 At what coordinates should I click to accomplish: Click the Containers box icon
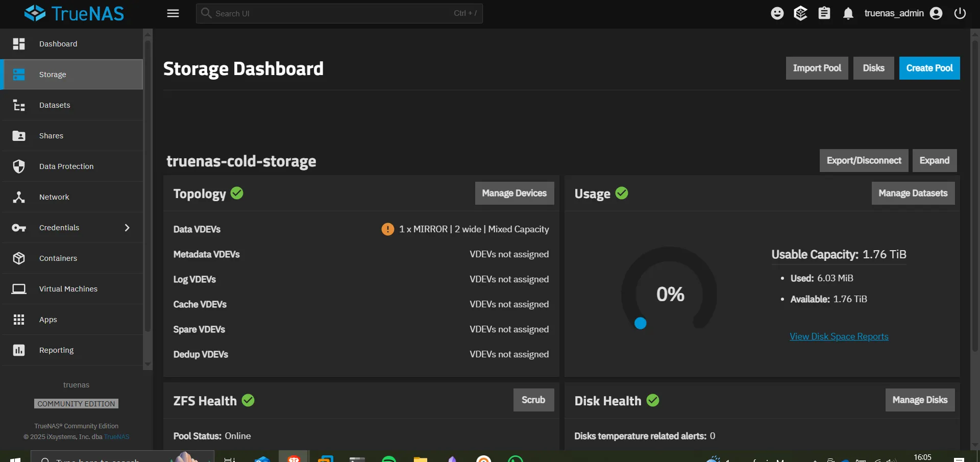click(19, 258)
